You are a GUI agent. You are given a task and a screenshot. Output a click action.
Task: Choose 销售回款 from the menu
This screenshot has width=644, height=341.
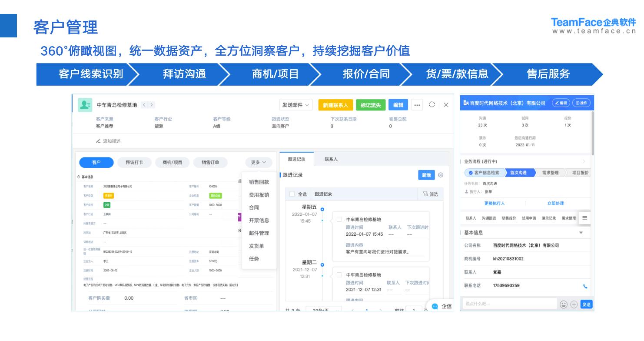pyautogui.click(x=259, y=182)
